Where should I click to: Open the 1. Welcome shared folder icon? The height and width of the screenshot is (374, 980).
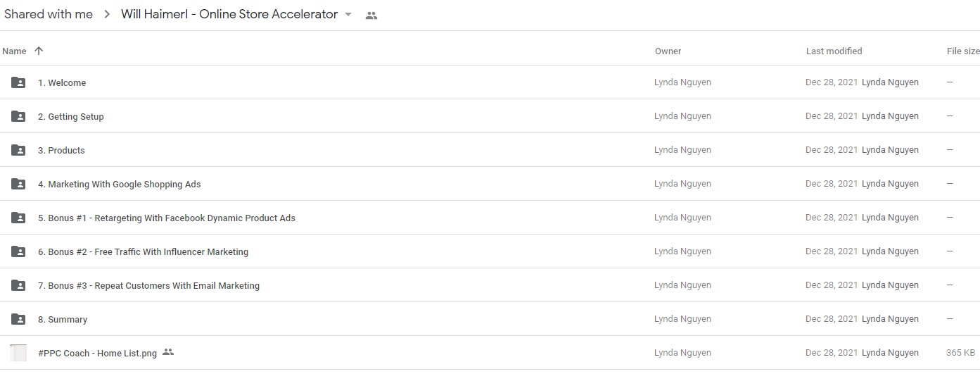(18, 82)
